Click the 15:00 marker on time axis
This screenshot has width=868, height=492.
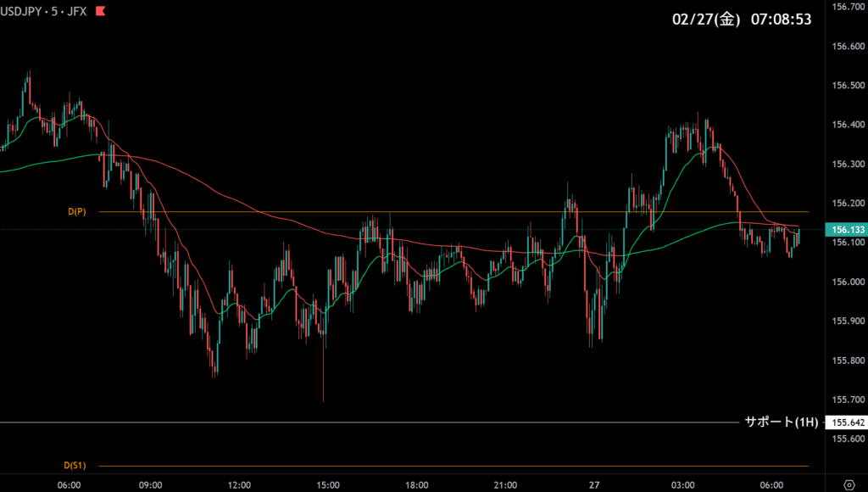(x=328, y=485)
